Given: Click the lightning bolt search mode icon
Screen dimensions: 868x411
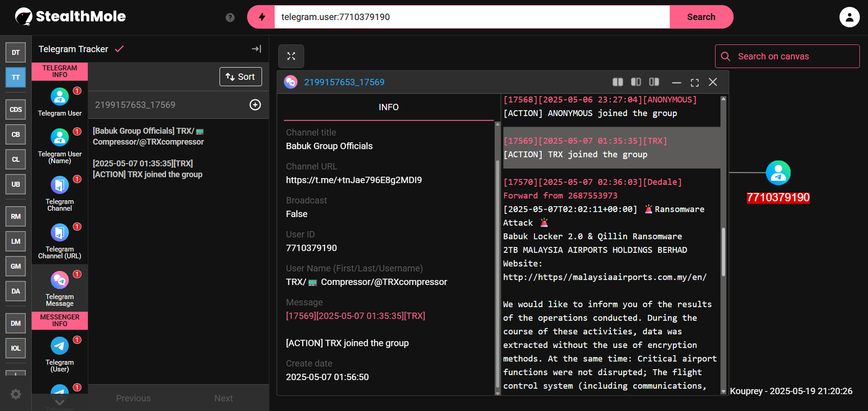Looking at the screenshot, I should pyautogui.click(x=262, y=17).
